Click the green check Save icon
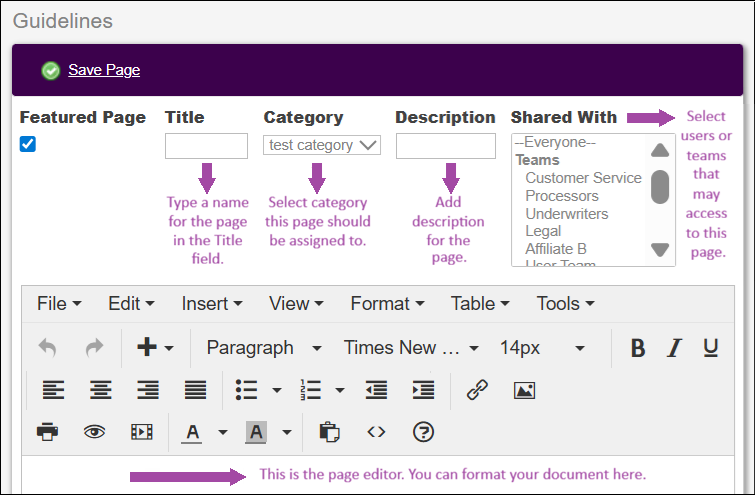 click(x=51, y=71)
